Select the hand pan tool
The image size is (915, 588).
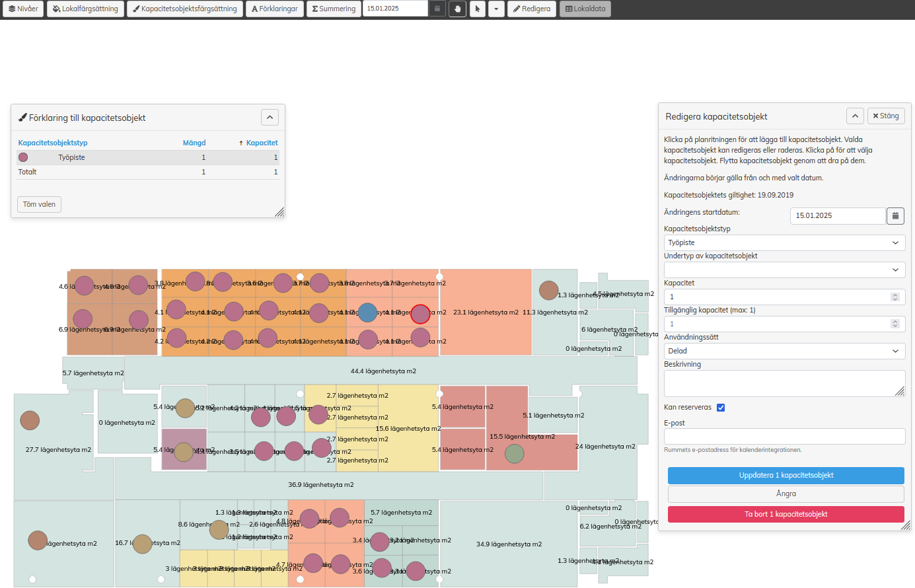[x=457, y=9]
